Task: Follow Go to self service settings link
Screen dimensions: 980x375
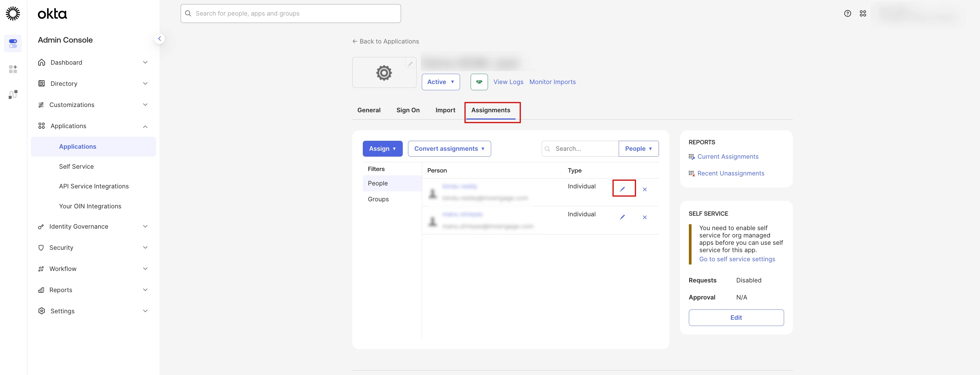Action: (737, 259)
